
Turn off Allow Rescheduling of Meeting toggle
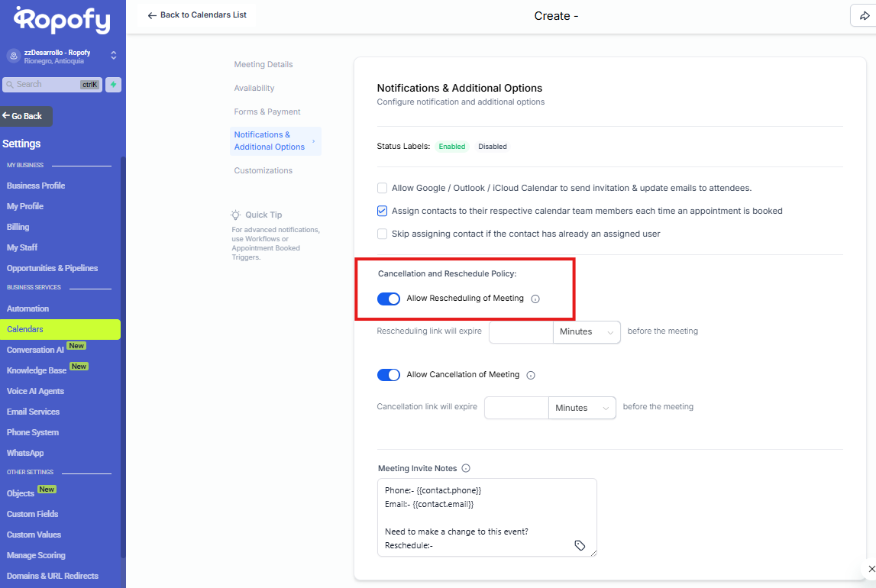pos(389,299)
